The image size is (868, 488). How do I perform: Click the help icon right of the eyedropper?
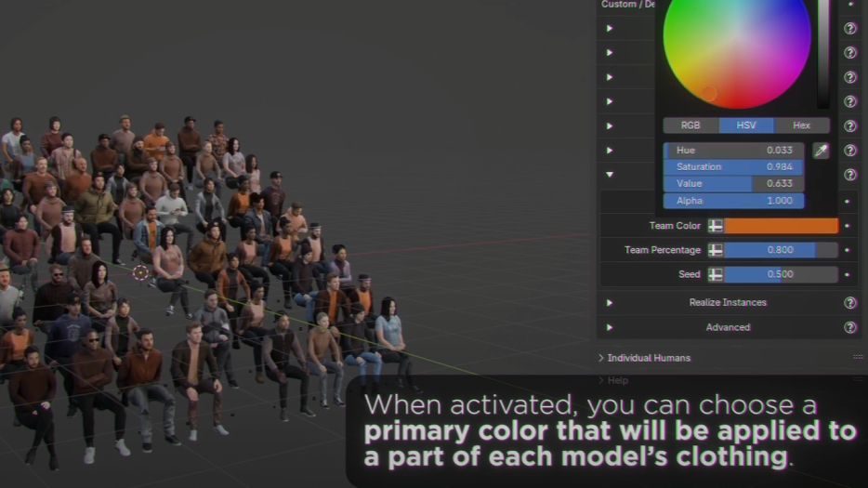(849, 151)
